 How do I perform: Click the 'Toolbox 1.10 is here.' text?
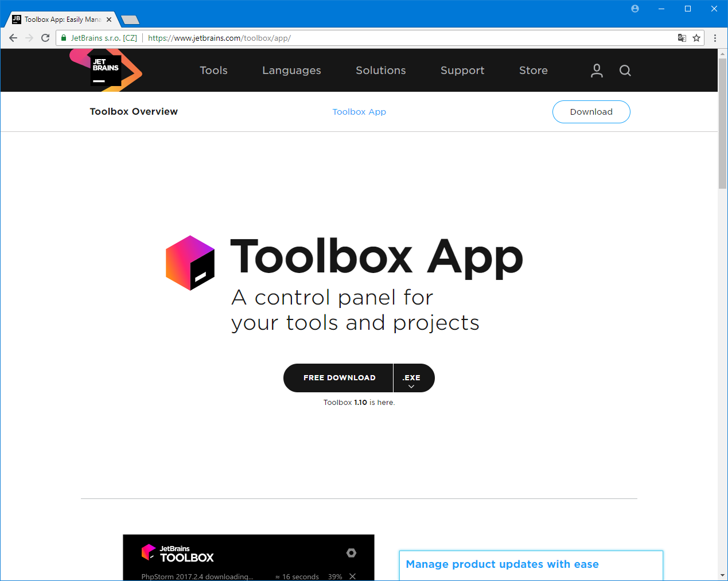[x=359, y=403]
